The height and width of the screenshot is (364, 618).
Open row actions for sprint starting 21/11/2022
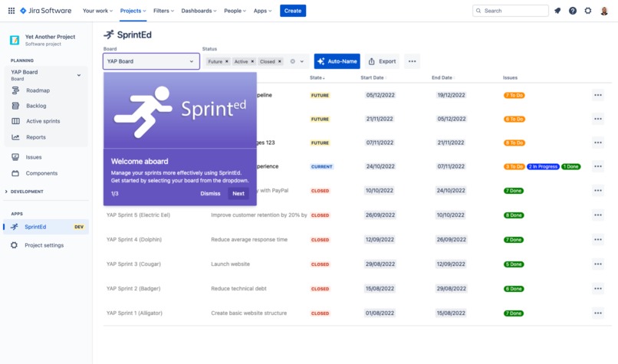point(598,119)
